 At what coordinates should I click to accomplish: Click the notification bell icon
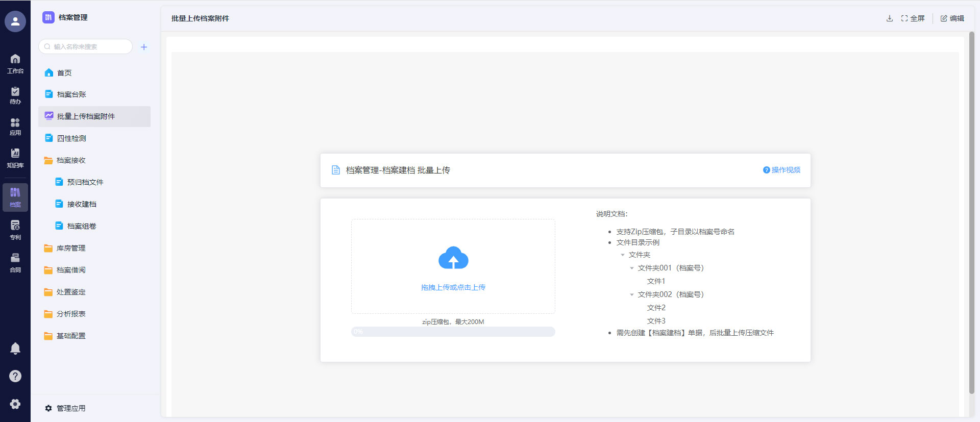pos(15,348)
